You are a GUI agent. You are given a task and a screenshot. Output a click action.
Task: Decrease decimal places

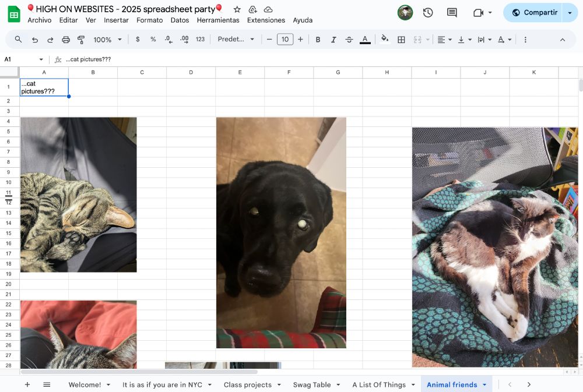(x=168, y=40)
